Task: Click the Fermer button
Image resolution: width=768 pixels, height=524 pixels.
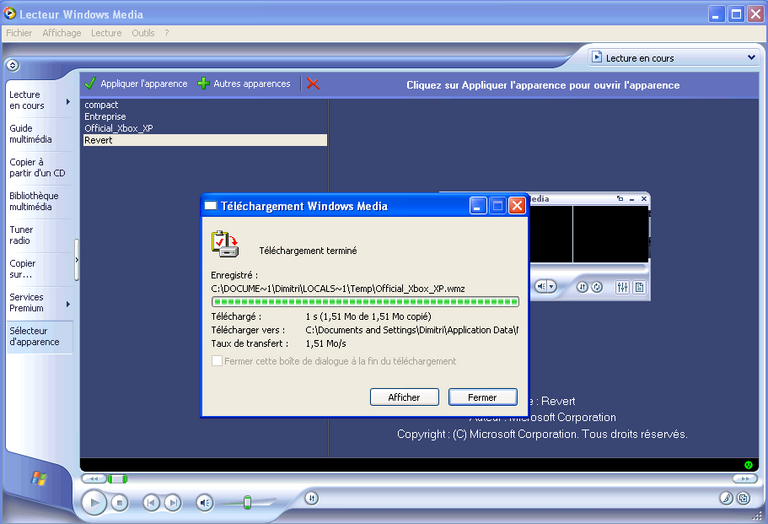Action: tap(482, 397)
